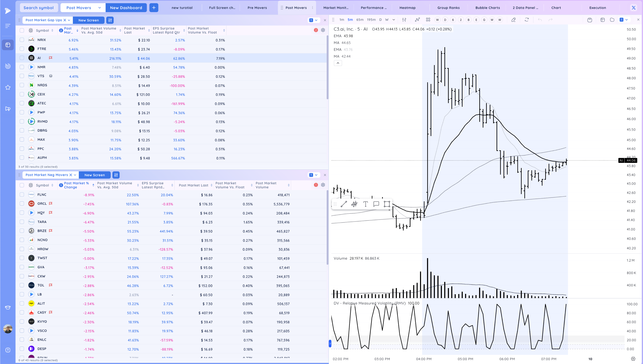Check the box beside ORCL
This screenshot has width=643, height=364.
(x=22, y=204)
